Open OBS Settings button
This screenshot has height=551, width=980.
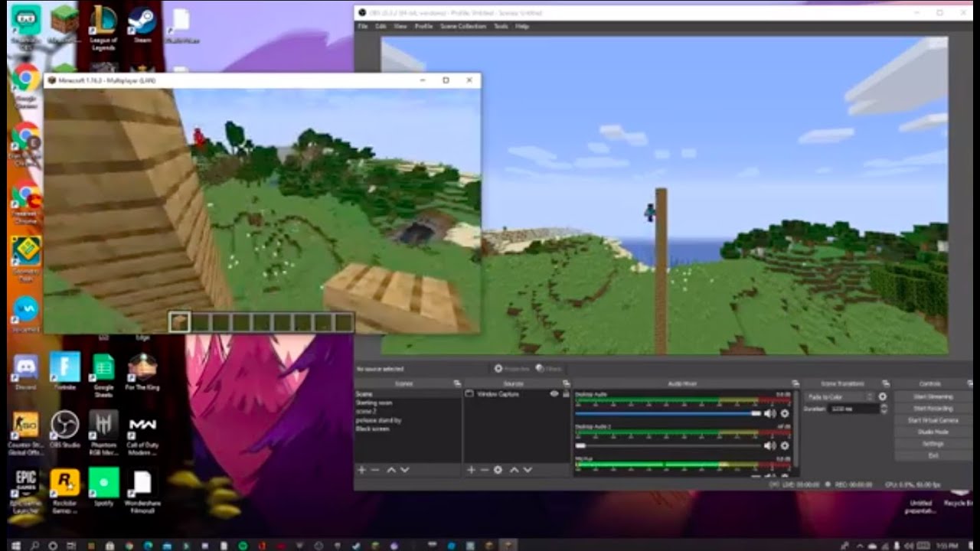[933, 444]
